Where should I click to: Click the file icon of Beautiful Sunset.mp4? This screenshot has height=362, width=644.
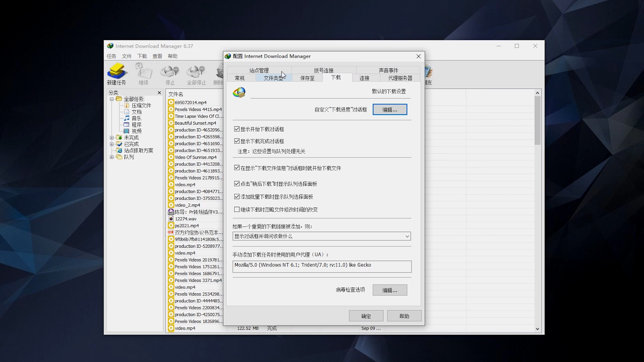point(171,123)
